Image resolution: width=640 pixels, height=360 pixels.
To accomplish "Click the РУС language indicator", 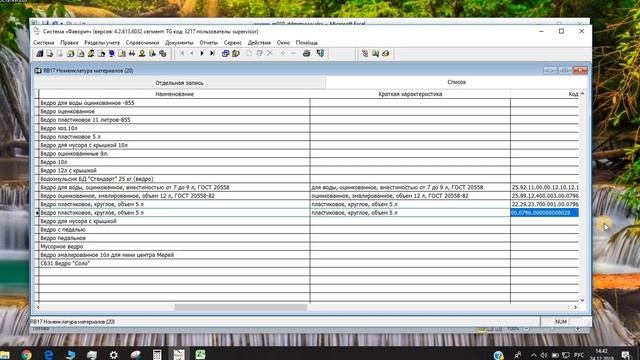I will tap(578, 355).
